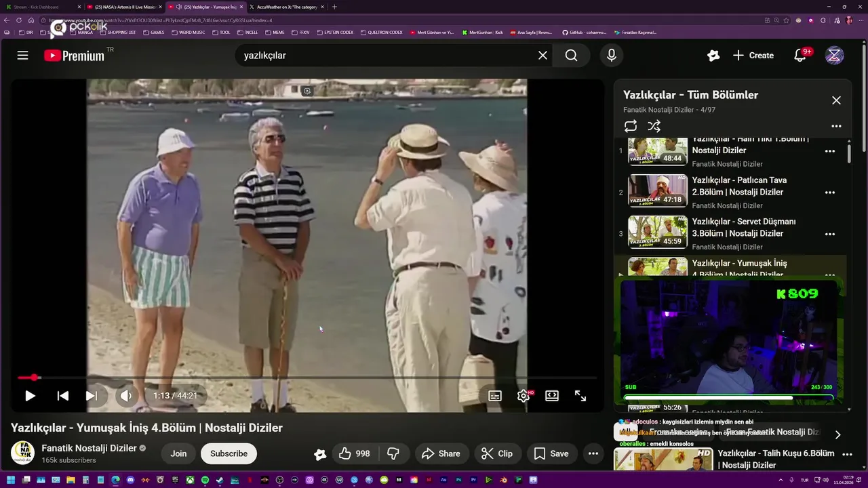Switch to the Stream - Kick Dashboard tab

coord(42,7)
